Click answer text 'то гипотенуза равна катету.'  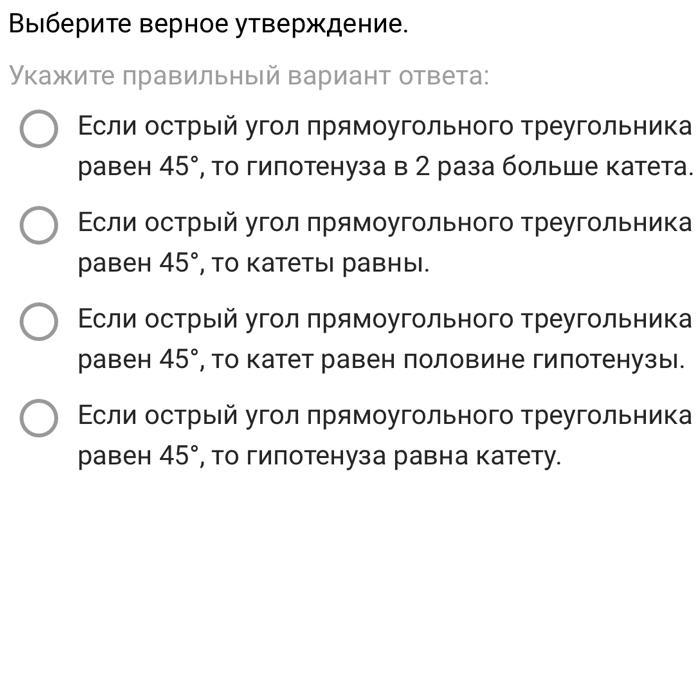[x=386, y=456]
